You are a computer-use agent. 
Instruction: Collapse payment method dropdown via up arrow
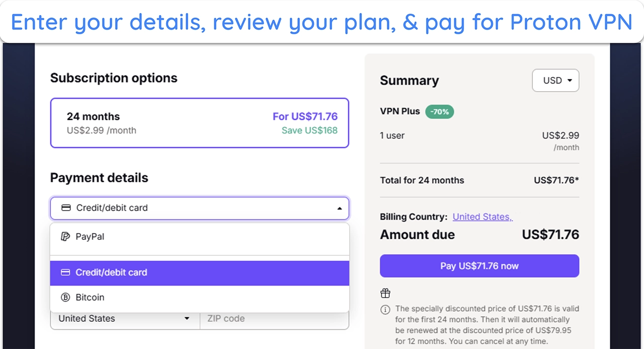point(340,208)
